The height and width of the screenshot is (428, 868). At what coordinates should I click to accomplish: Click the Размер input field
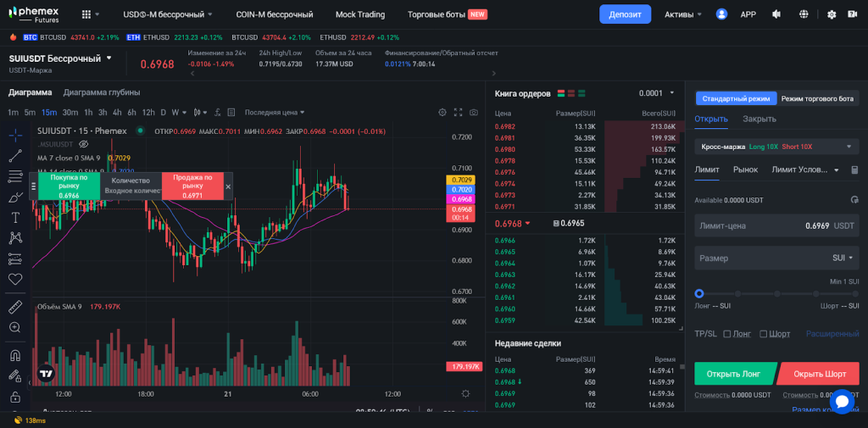[776, 258]
